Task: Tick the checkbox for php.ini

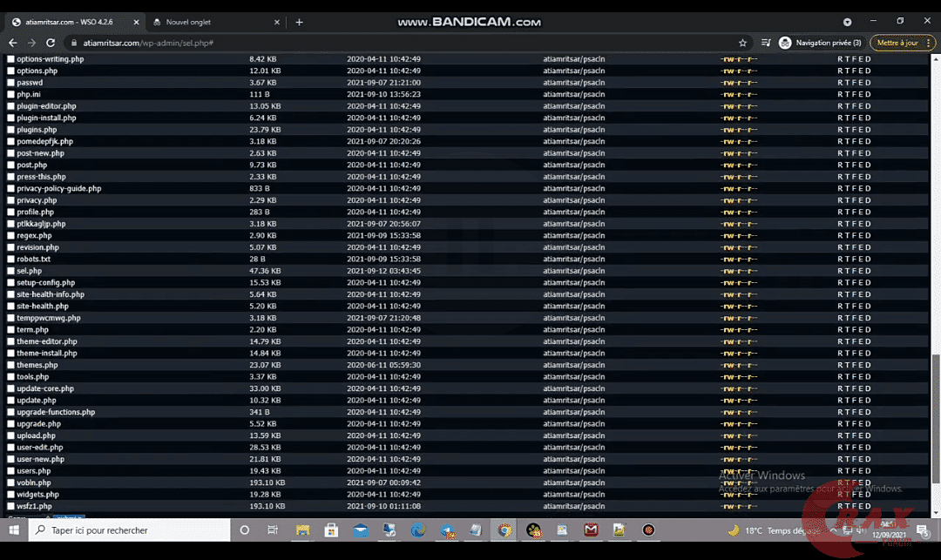Action: tap(10, 94)
